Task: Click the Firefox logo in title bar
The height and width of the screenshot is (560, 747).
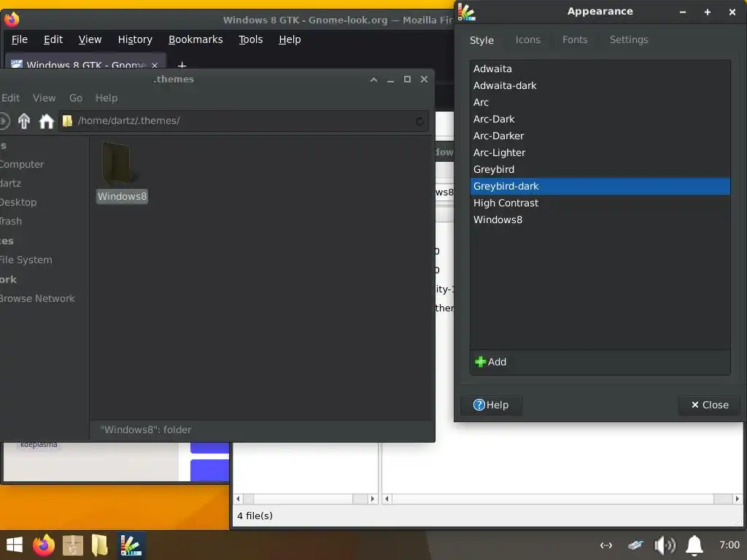Action: (x=12, y=20)
